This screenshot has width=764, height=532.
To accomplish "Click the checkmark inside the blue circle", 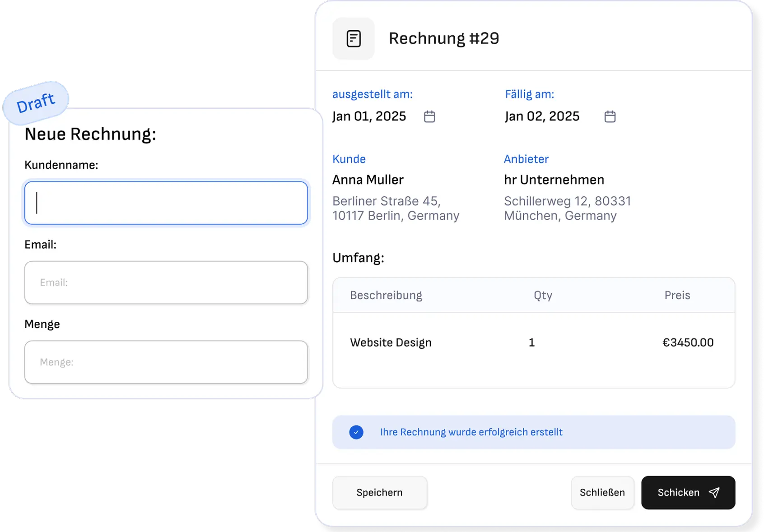I will coord(357,432).
